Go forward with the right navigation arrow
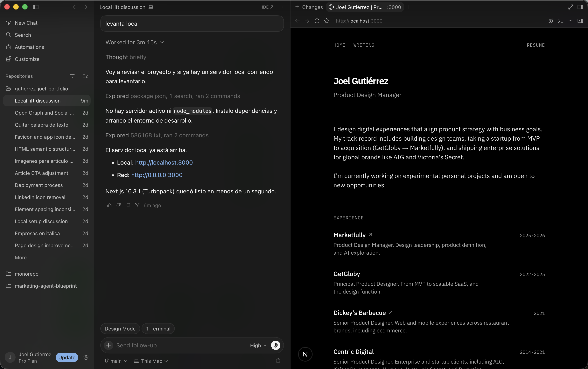The width and height of the screenshot is (588, 369). (x=85, y=7)
